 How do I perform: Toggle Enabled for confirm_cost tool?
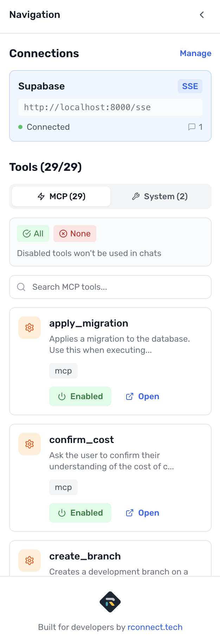[x=80, y=513]
